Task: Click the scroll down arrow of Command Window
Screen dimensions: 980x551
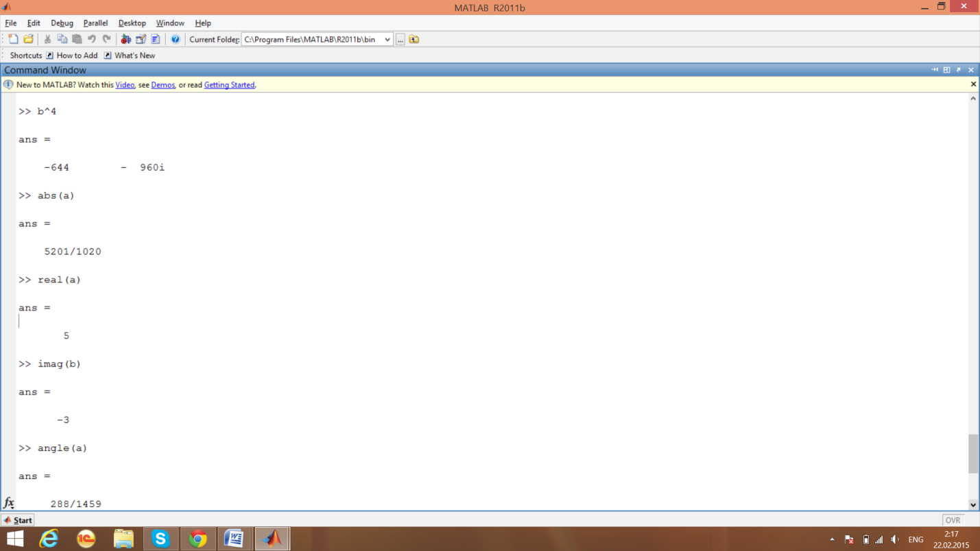Action: click(973, 505)
